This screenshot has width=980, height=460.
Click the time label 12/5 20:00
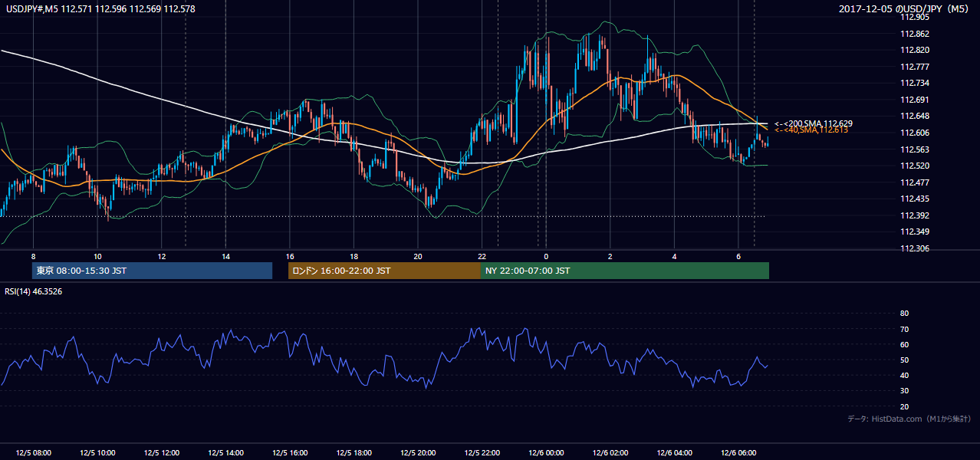pyautogui.click(x=418, y=453)
